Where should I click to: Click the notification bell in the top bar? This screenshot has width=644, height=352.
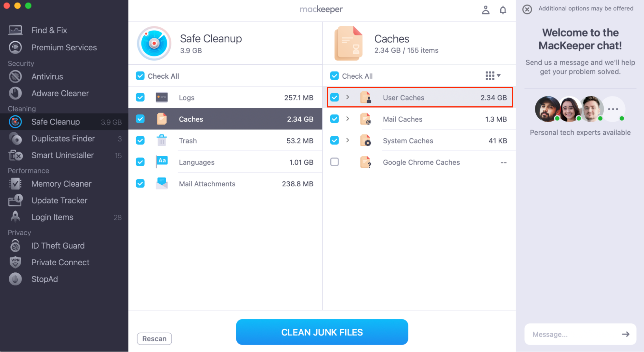[503, 10]
